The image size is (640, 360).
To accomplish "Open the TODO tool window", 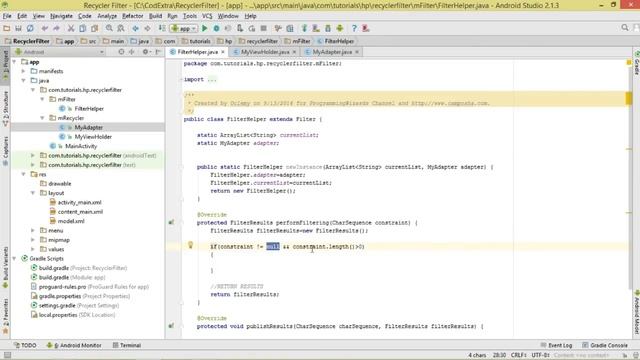I will click(25, 345).
